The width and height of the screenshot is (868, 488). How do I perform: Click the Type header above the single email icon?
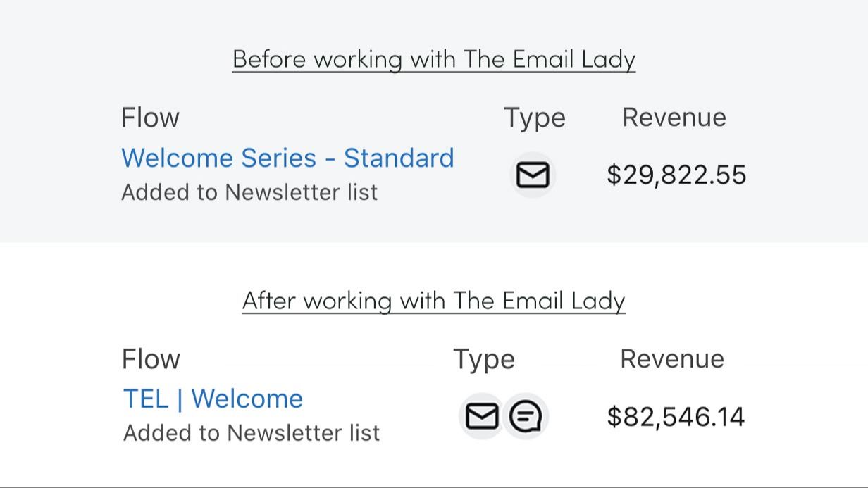[x=534, y=118]
